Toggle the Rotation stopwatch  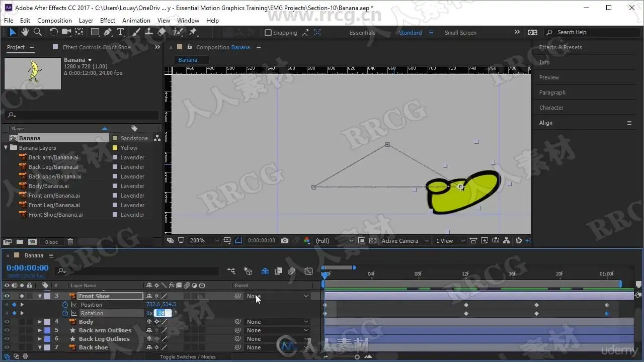point(65,313)
